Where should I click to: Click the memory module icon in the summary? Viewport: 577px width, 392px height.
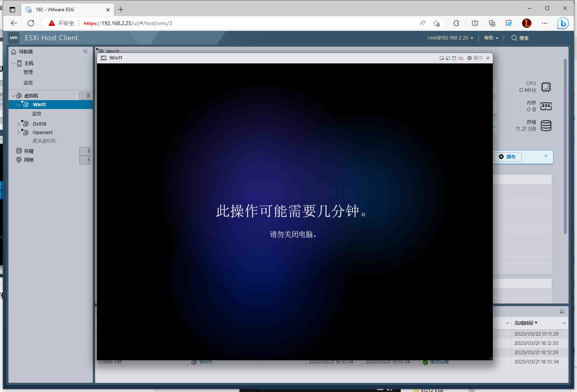(x=546, y=106)
